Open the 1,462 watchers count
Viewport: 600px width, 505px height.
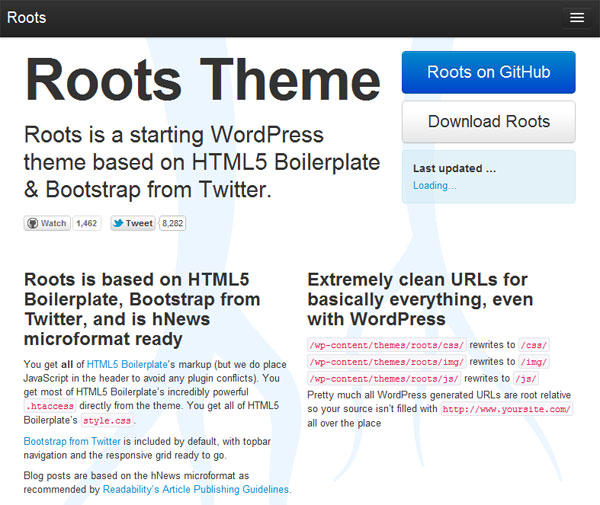click(86, 223)
